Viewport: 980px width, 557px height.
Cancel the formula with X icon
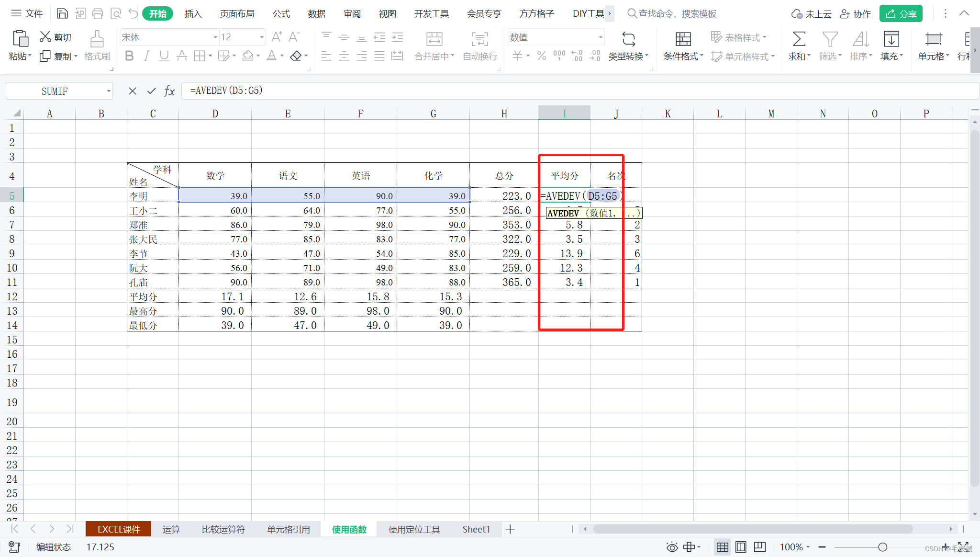pos(133,91)
